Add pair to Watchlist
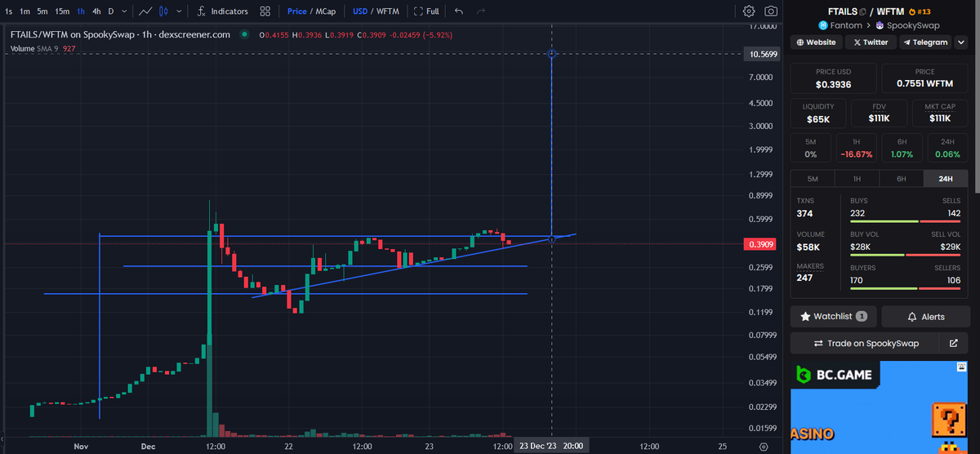 click(x=833, y=316)
